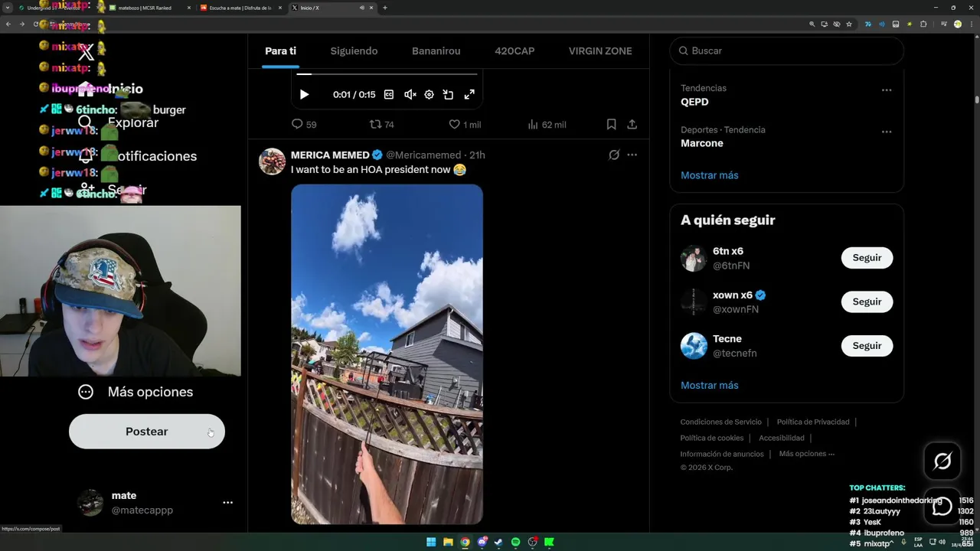Viewport: 980px width, 551px height.
Task: Share the post above MERICA MEMED
Action: pos(632,124)
